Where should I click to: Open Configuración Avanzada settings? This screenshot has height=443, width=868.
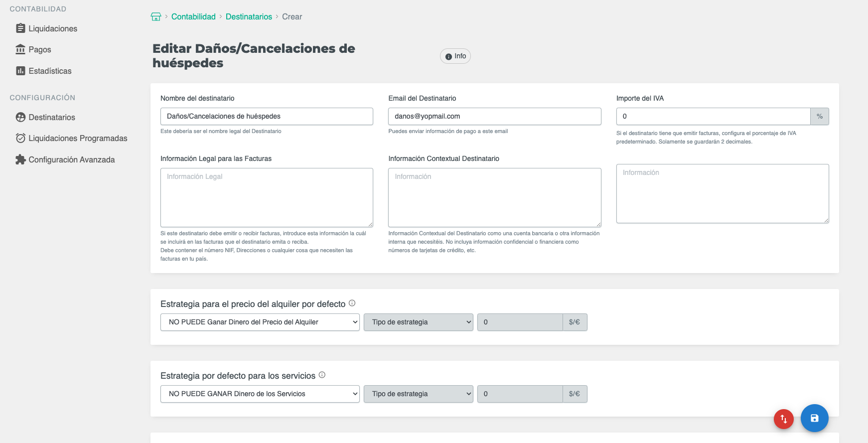coord(71,160)
